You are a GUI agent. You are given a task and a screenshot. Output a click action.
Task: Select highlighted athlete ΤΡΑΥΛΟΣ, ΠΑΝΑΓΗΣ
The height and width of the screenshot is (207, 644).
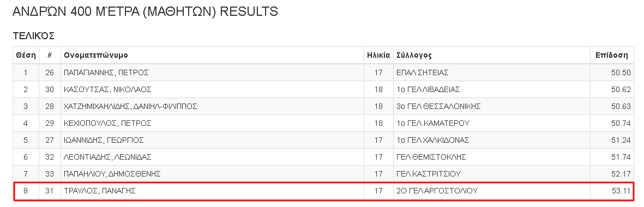99,191
